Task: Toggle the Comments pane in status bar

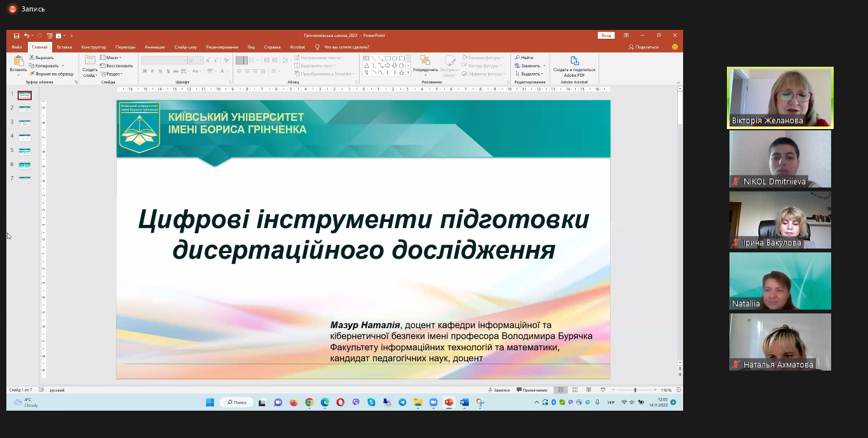Action: click(532, 390)
